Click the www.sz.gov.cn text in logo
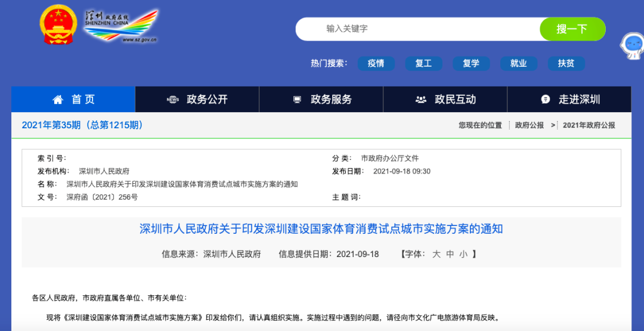 click(x=140, y=40)
